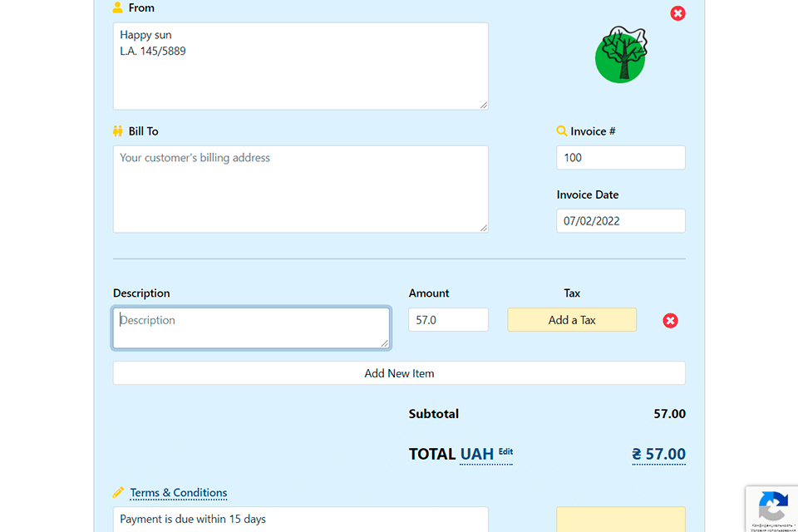The image size is (798, 532).
Task: Open the UAH currency selector link
Action: (x=477, y=454)
